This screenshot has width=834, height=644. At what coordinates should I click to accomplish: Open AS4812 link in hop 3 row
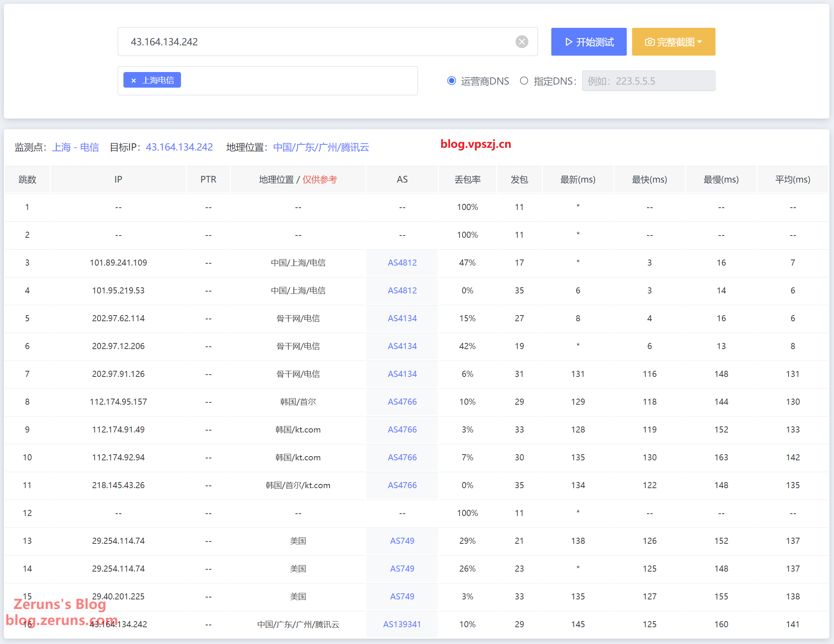click(x=402, y=263)
